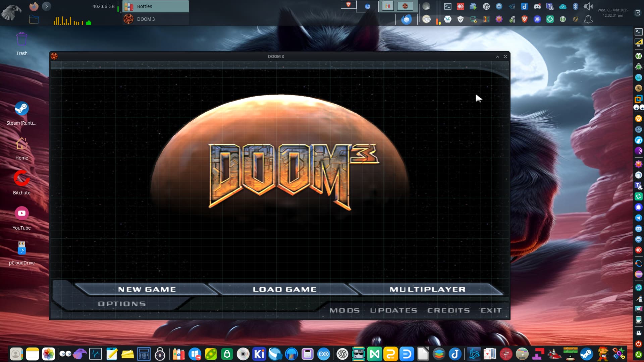Switch to the Thunderbird pager window

click(x=407, y=19)
